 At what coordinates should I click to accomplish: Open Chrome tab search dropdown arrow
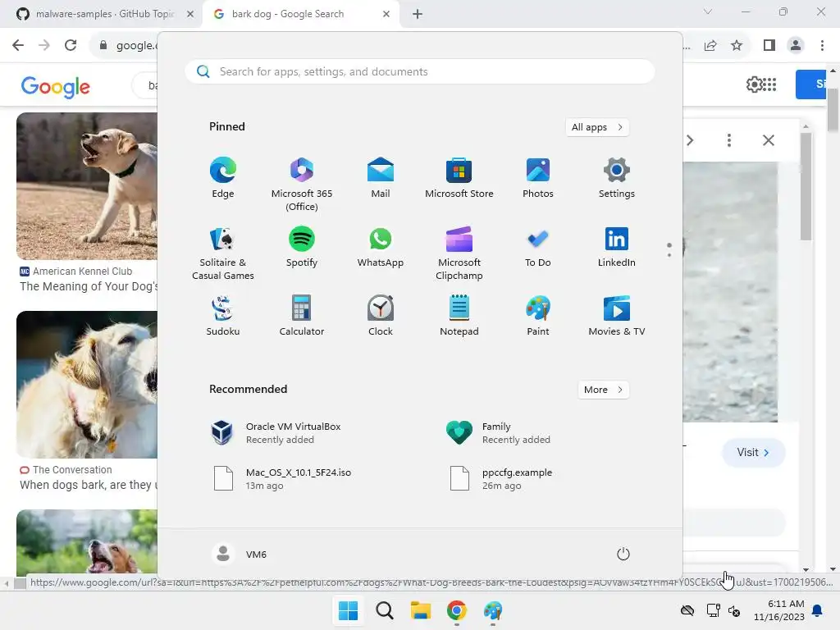coord(708,11)
